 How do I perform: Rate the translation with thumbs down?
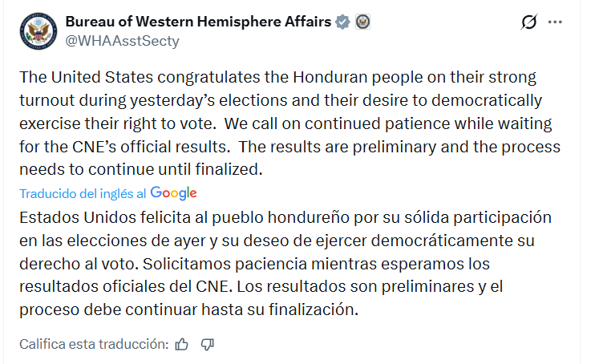(x=208, y=344)
